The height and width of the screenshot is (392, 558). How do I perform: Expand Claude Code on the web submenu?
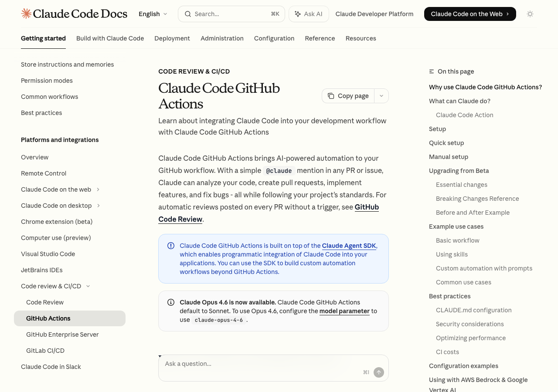[98, 189]
